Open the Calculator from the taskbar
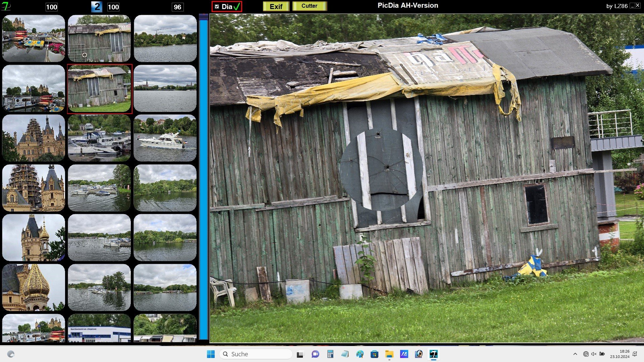 (x=330, y=354)
